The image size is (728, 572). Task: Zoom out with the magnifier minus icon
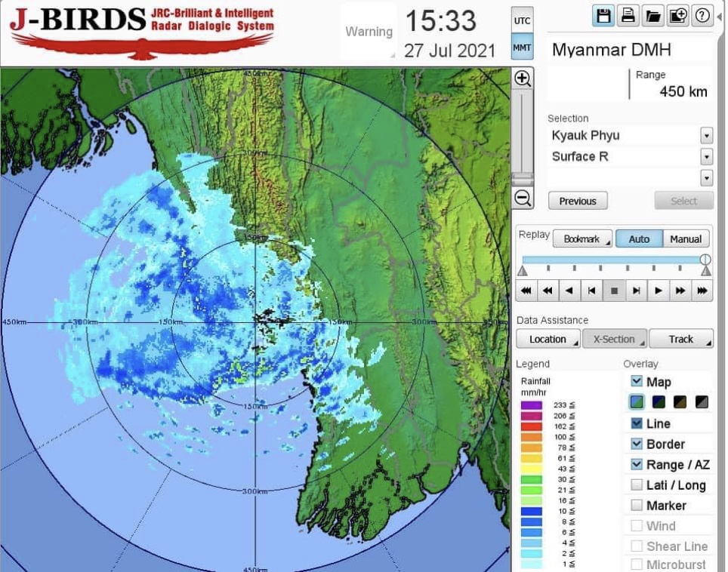[523, 198]
